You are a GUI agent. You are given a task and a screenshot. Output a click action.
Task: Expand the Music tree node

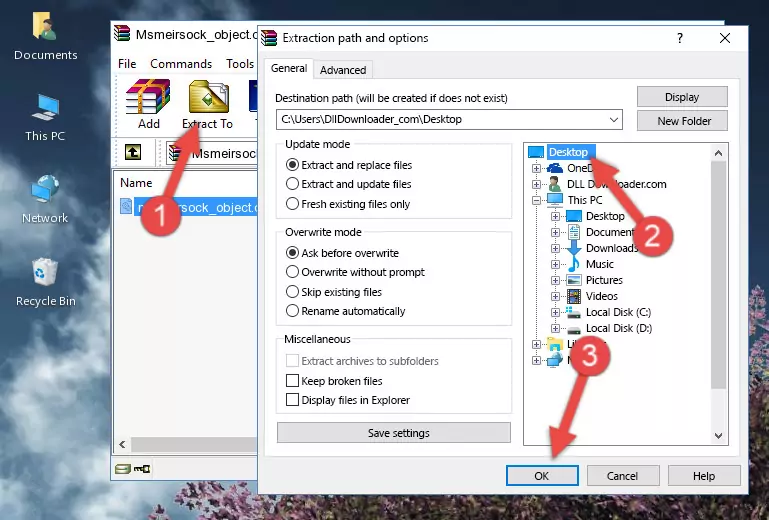click(555, 264)
